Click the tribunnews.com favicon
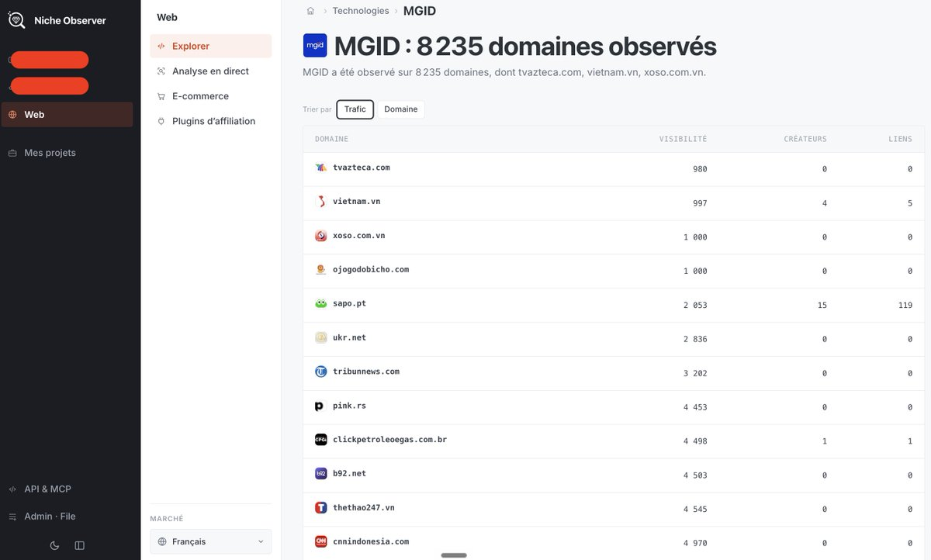The height and width of the screenshot is (560, 931). tap(321, 372)
